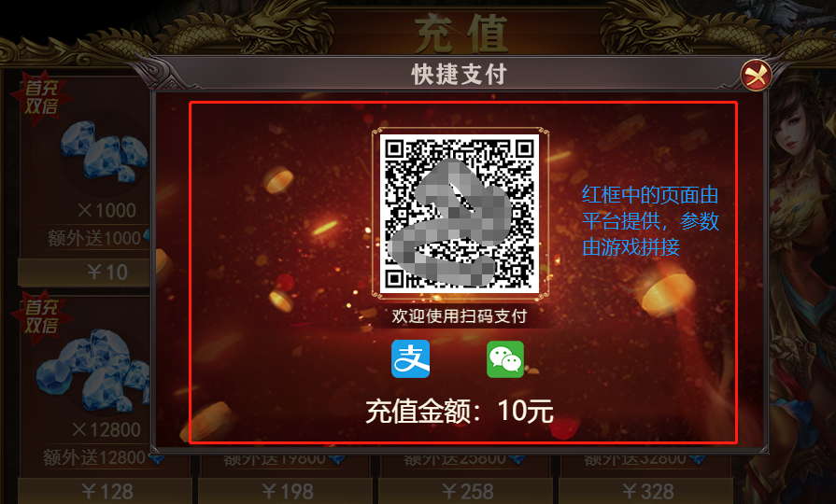Click the 充值 title header
This screenshot has height=504, width=836.
[461, 35]
